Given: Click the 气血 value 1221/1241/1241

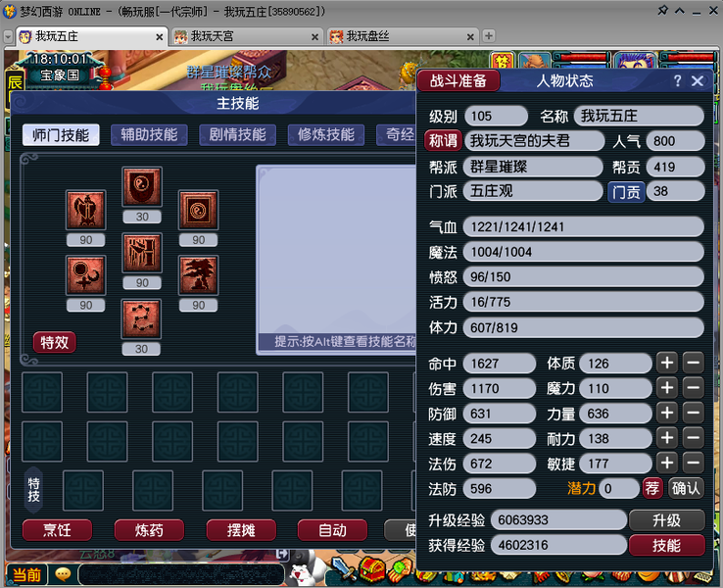Looking at the screenshot, I should [x=583, y=227].
